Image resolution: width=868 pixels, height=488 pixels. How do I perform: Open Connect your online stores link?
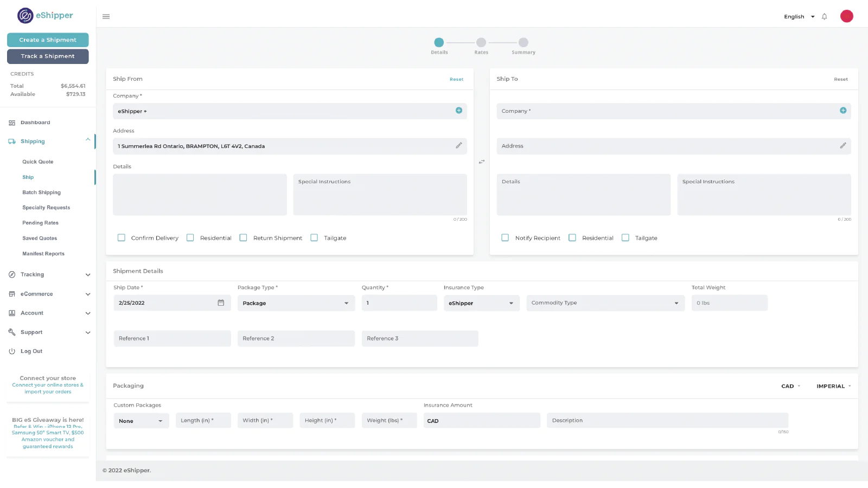(x=48, y=388)
